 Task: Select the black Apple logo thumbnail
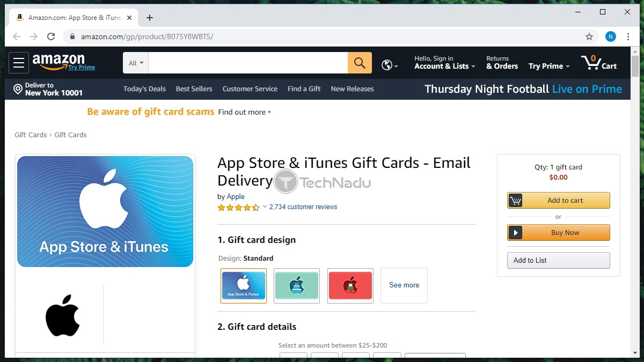(x=63, y=315)
